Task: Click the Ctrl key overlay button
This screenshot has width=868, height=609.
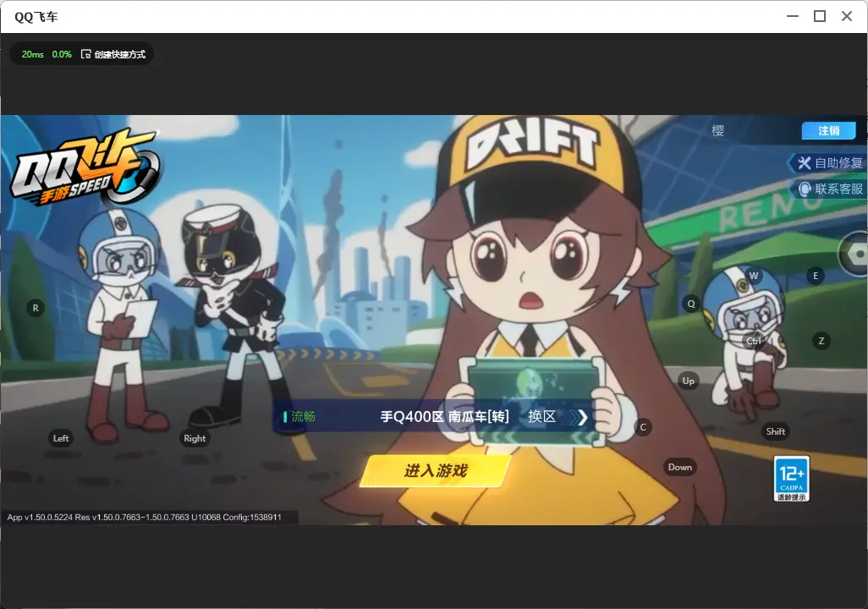Action: [x=754, y=341]
